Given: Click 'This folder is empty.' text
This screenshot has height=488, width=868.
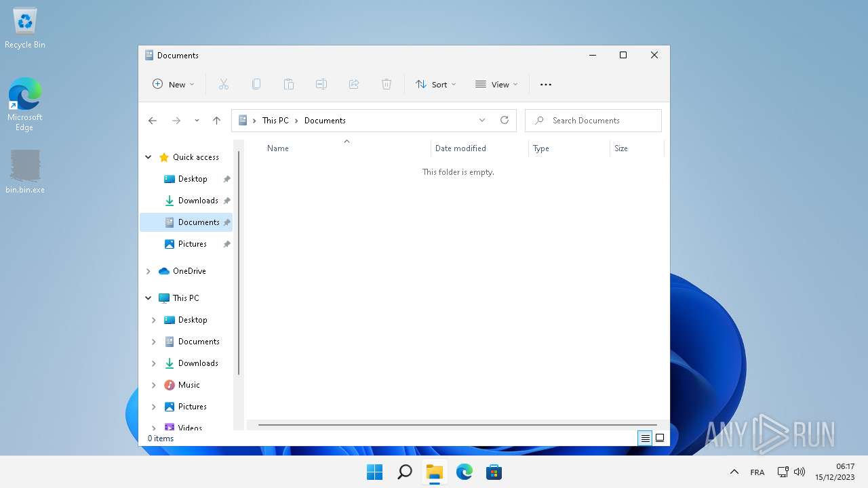Looking at the screenshot, I should pyautogui.click(x=458, y=172).
